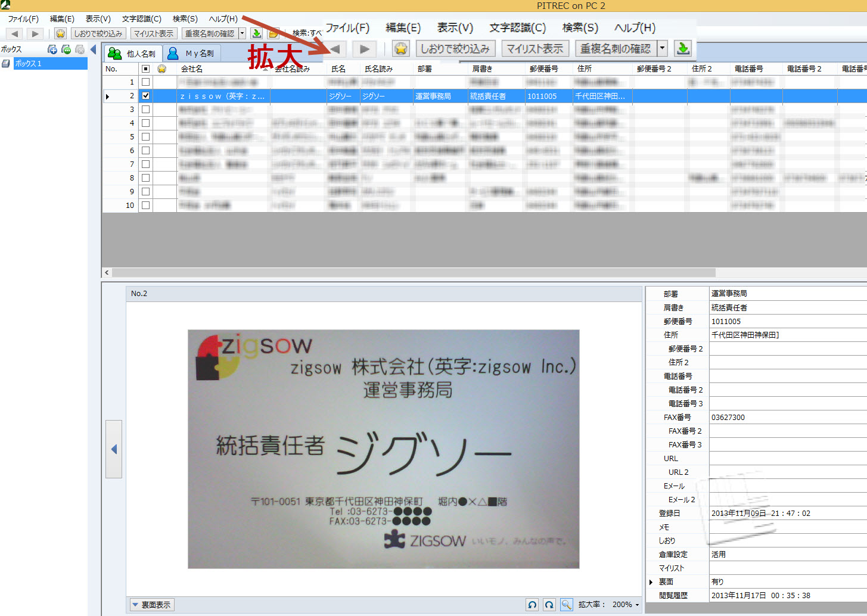This screenshot has width=867, height=616.
Task: Collapse the box side panel arrow
Action: pyautogui.click(x=93, y=49)
